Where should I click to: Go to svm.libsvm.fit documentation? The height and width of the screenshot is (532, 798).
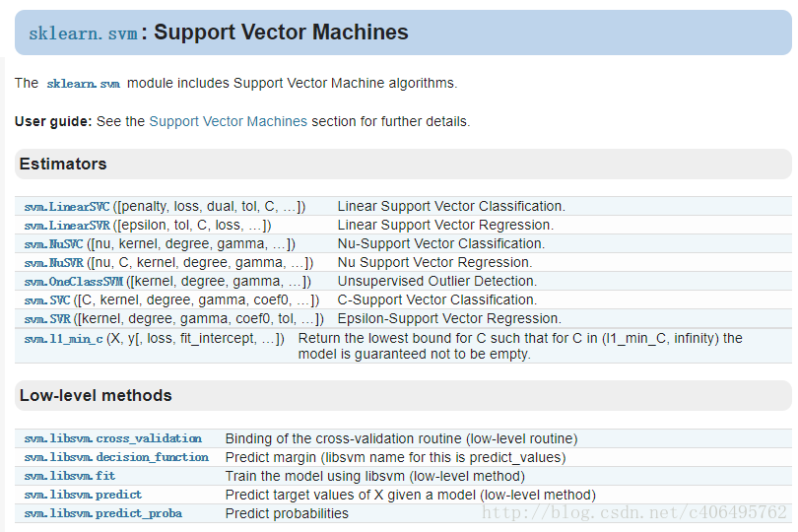[x=70, y=476]
